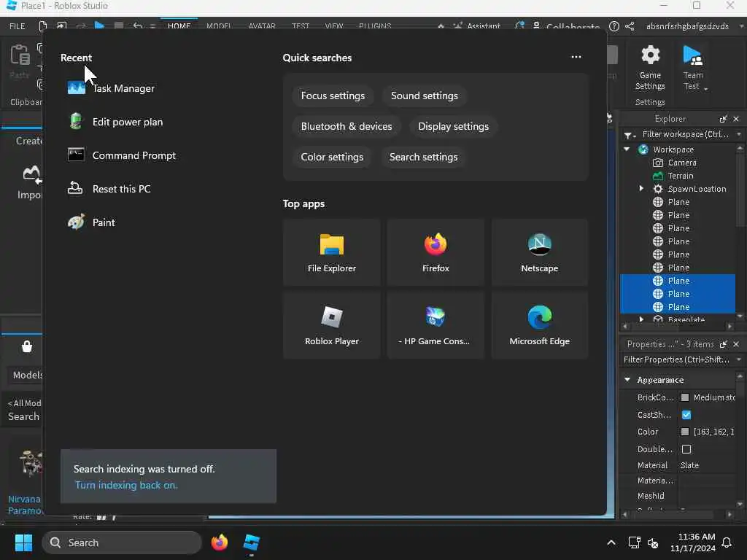Close the Explorer panel
The image size is (747, 560).
click(736, 119)
